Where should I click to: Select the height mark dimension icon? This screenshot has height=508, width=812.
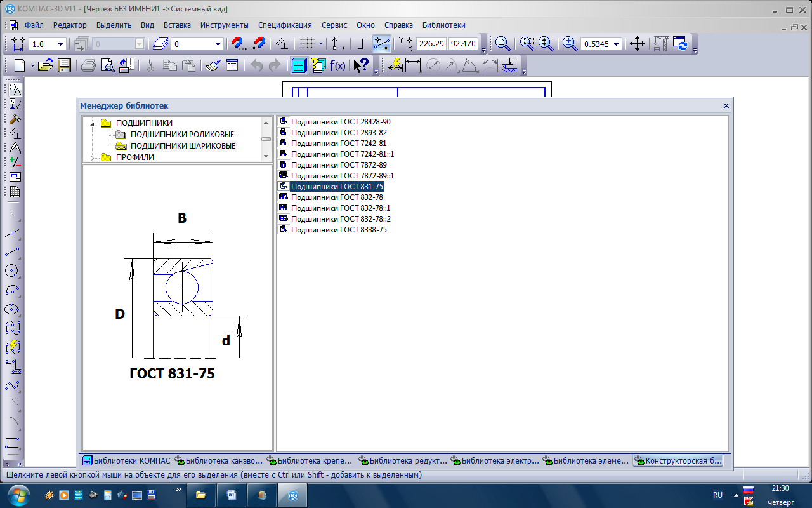(x=511, y=65)
